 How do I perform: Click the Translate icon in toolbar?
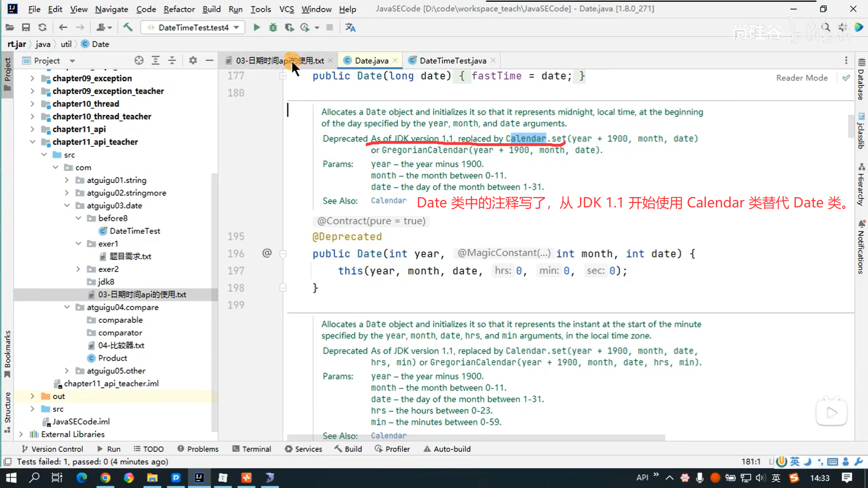[x=350, y=28]
